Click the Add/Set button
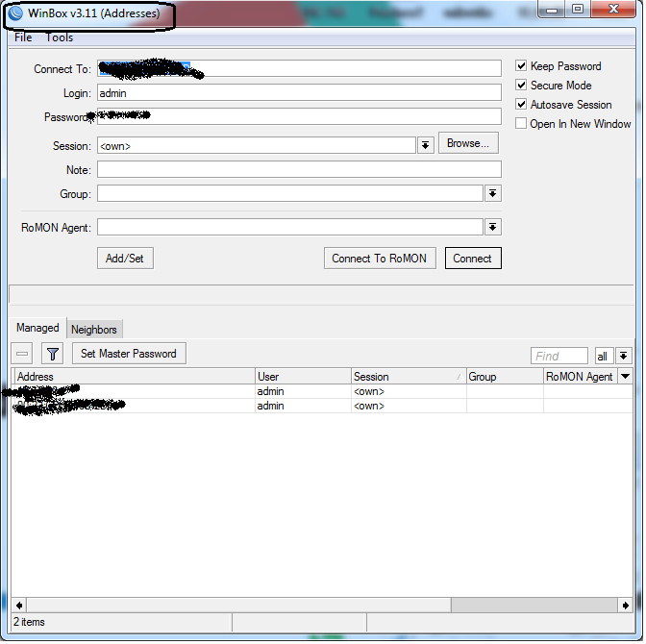The width and height of the screenshot is (646, 644). [x=125, y=259]
